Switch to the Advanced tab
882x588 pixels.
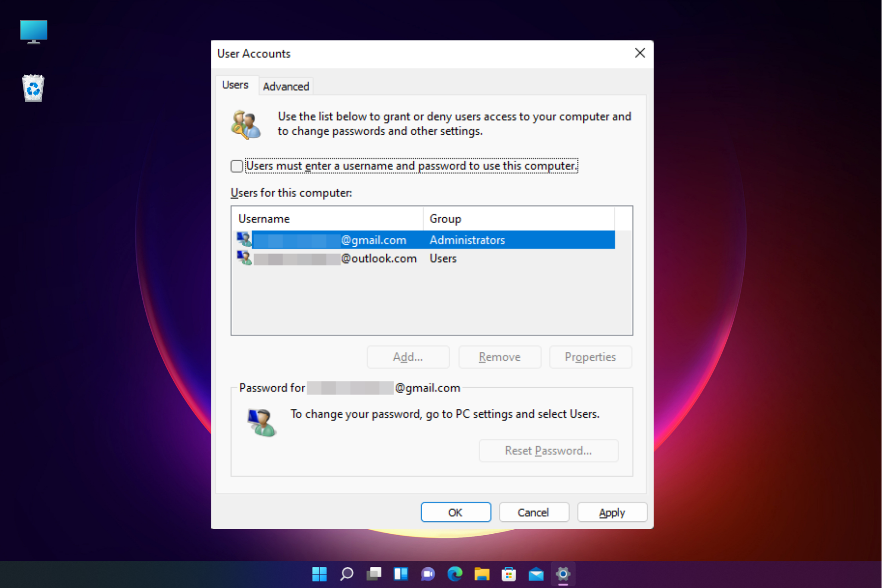tap(286, 86)
